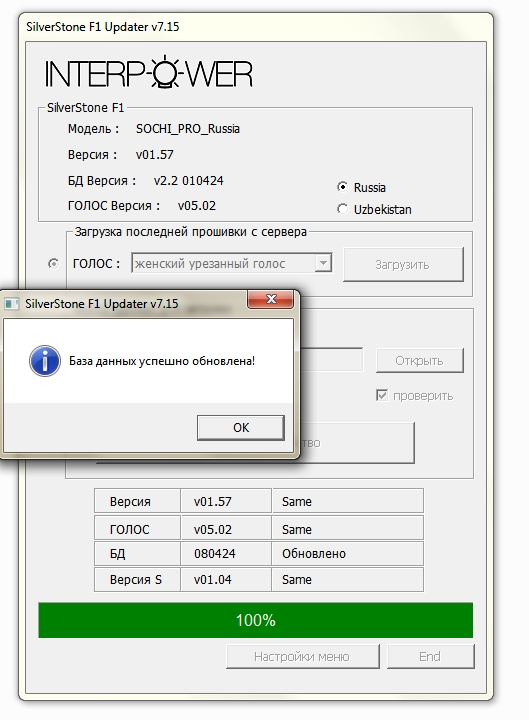
Task: Select the Russia radio button
Action: point(342,187)
